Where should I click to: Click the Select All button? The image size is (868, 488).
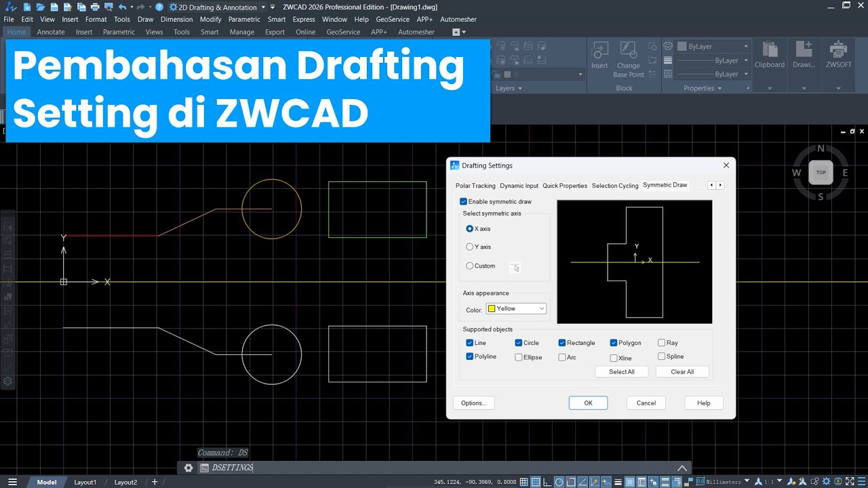[x=622, y=371]
